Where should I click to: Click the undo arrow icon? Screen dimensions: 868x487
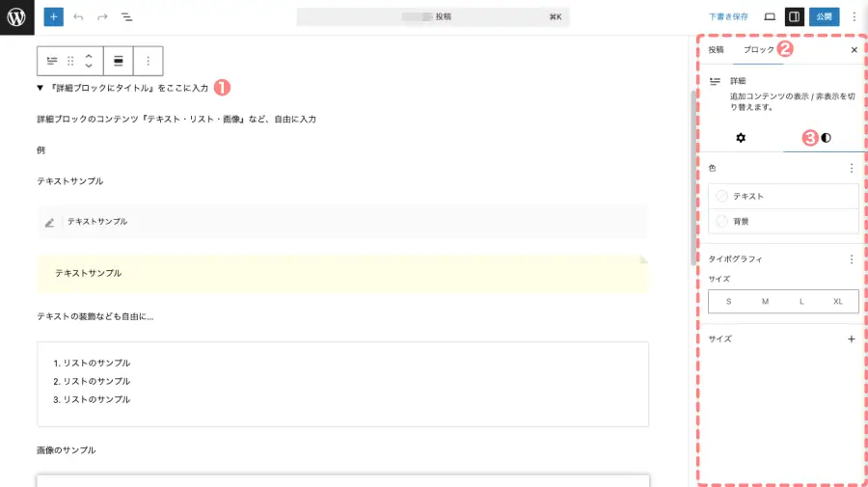78,17
